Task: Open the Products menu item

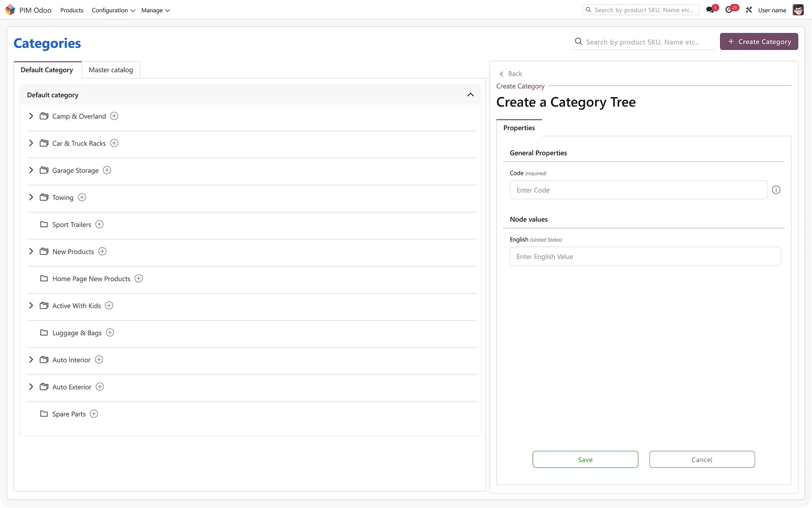Action: (x=72, y=10)
